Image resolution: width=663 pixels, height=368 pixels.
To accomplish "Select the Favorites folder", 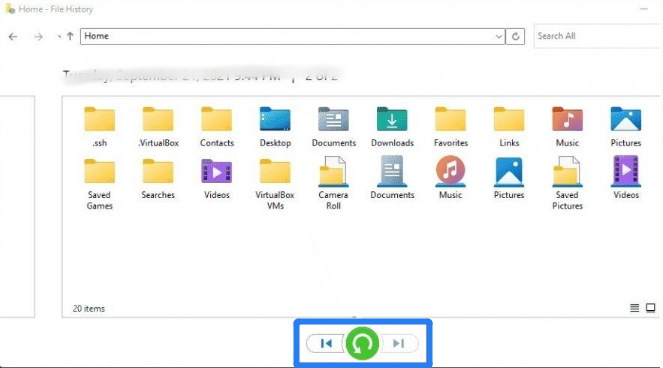I will (x=451, y=127).
